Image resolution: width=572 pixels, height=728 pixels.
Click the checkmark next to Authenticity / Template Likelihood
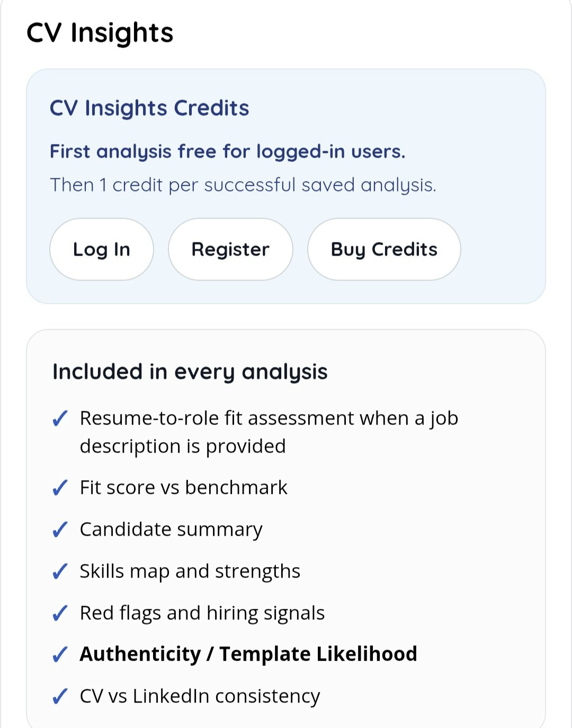(60, 654)
